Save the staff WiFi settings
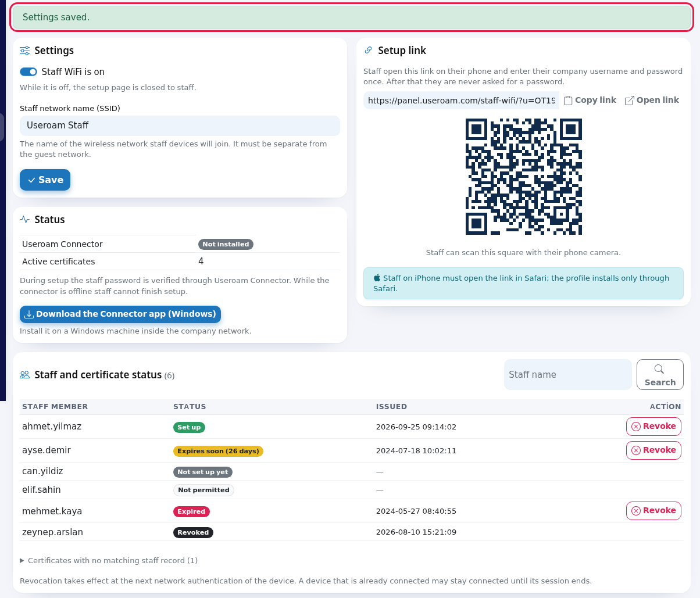The image size is (700, 598). 45,180
